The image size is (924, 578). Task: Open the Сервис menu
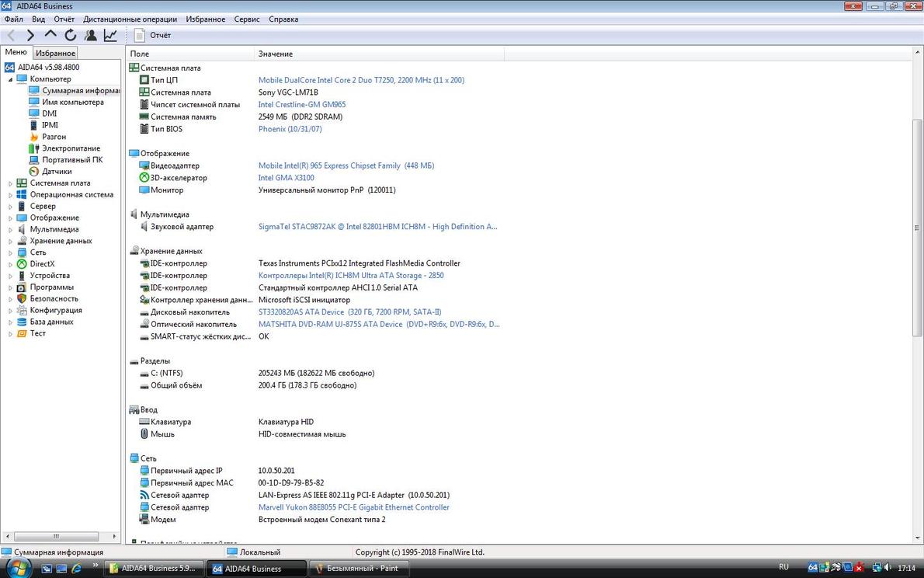(247, 19)
